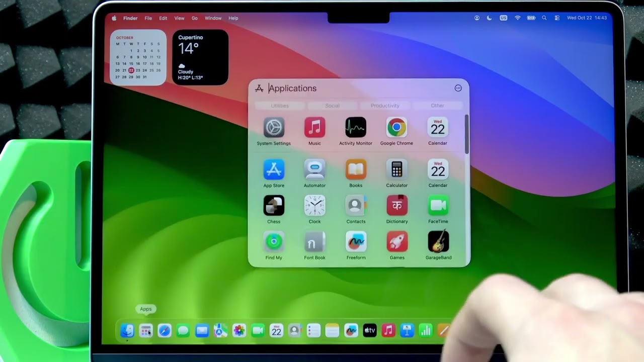Open Contacts in the Applications panel
Viewport: 644px width, 362px height.
point(356,206)
